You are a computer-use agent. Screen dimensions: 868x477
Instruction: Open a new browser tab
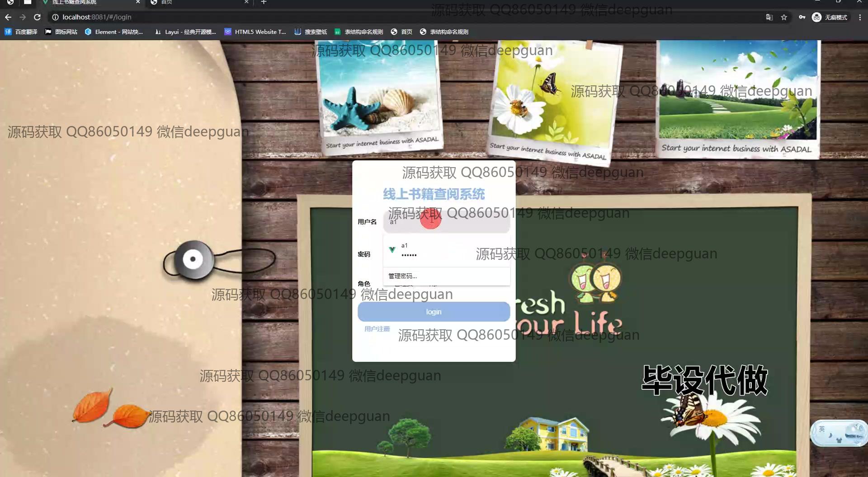(x=264, y=2)
